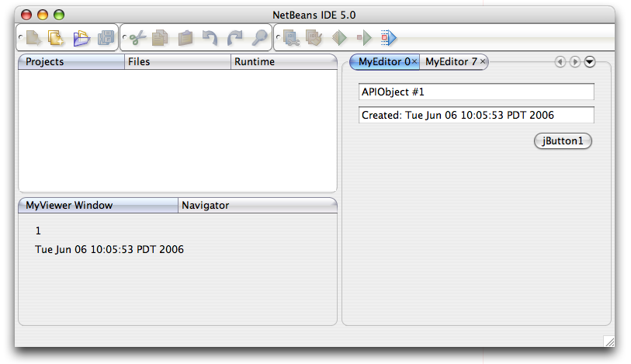Click the Cut scissors icon

click(x=137, y=38)
